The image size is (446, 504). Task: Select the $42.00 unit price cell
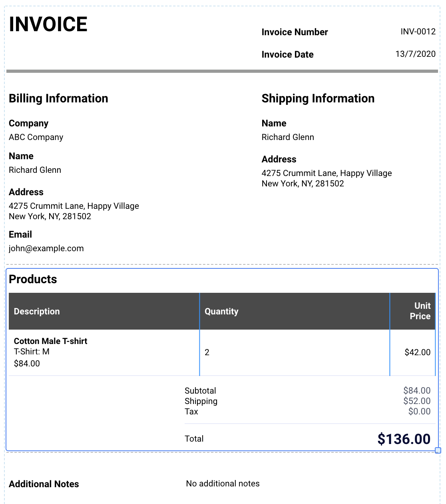pos(417,352)
